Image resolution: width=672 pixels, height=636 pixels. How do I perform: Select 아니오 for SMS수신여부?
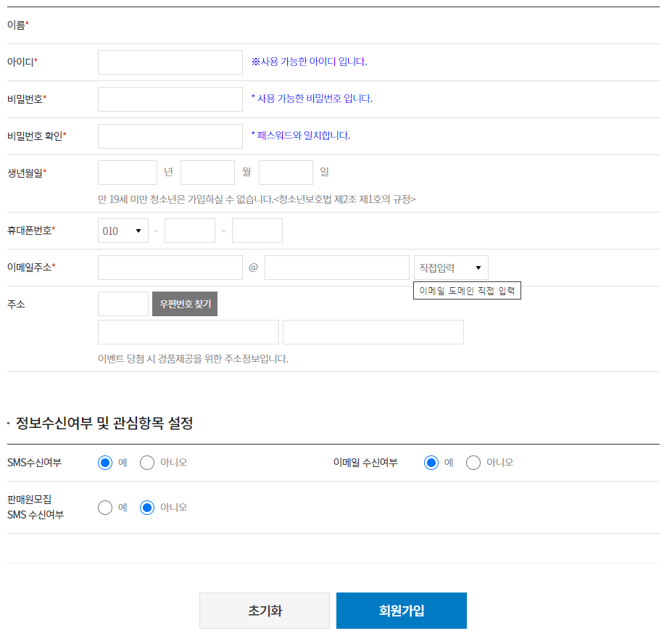pos(147,463)
